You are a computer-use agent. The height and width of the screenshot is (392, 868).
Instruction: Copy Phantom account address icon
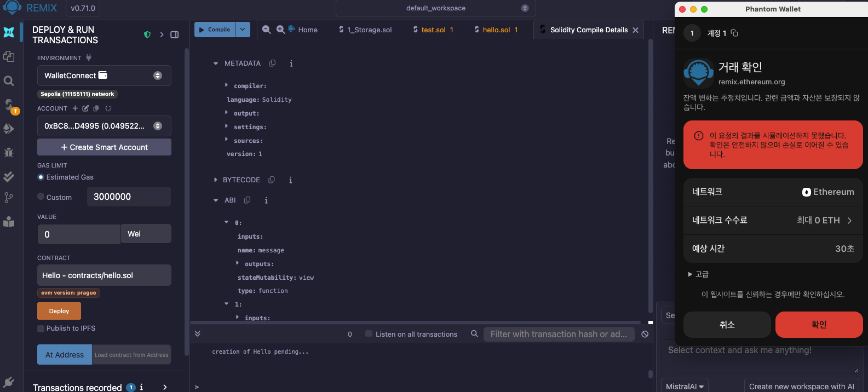pos(734,33)
